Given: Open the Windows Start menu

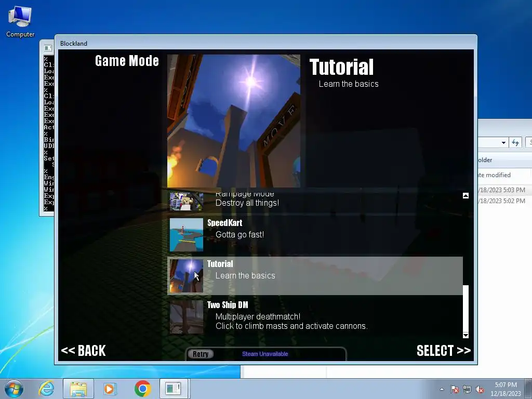Looking at the screenshot, I should pyautogui.click(x=14, y=389).
